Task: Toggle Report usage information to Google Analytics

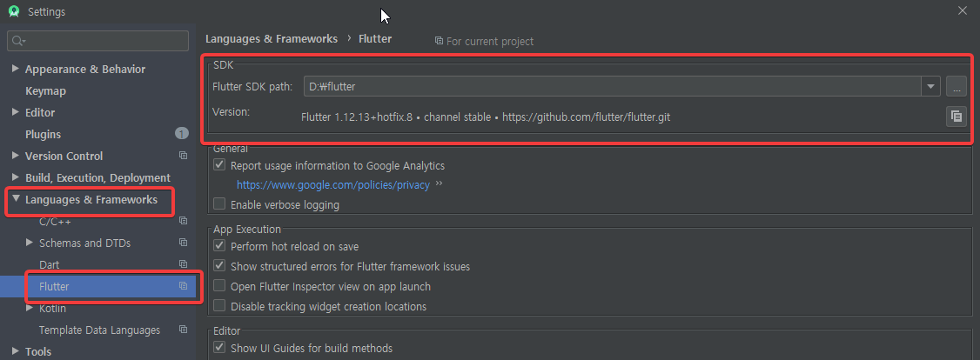Action: pos(219,165)
